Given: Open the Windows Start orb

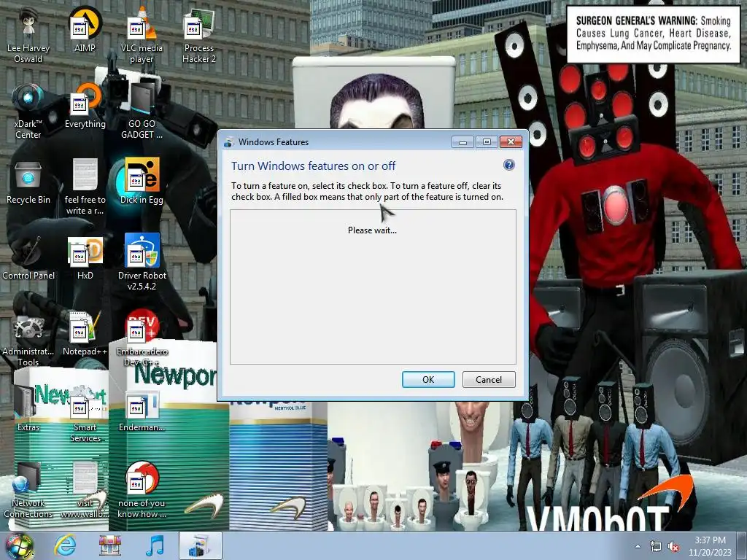Looking at the screenshot, I should click(20, 546).
